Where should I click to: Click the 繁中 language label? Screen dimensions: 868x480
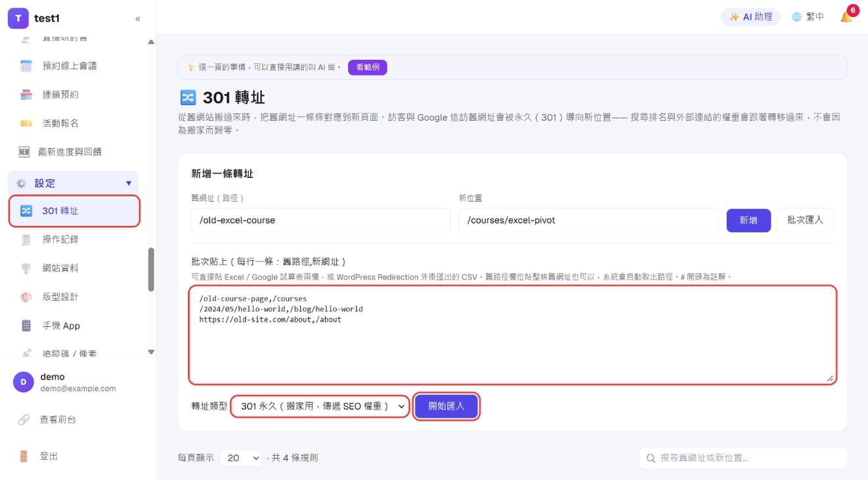coord(815,17)
